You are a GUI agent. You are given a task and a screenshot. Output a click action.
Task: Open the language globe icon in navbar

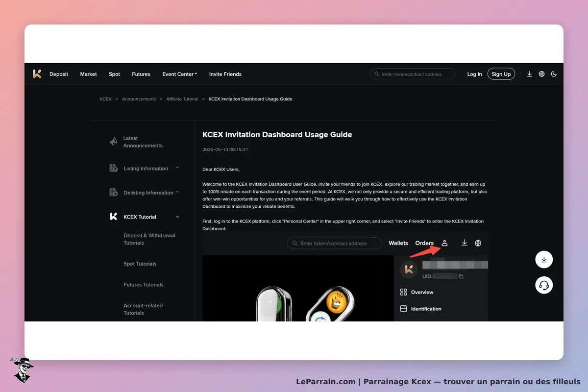pyautogui.click(x=542, y=74)
